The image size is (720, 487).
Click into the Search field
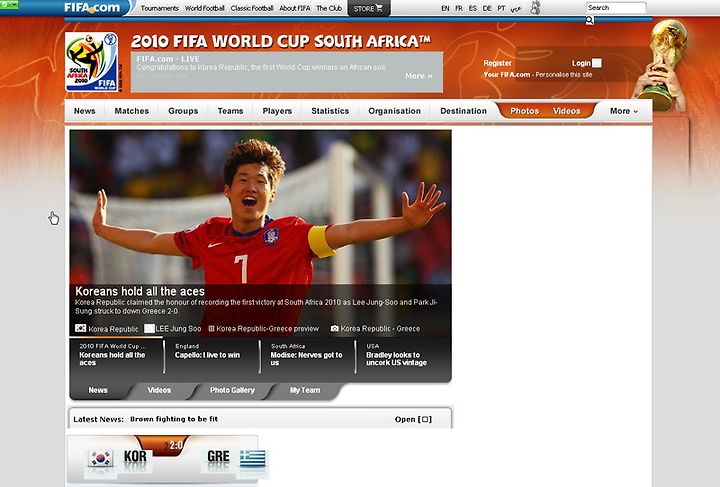click(x=616, y=8)
